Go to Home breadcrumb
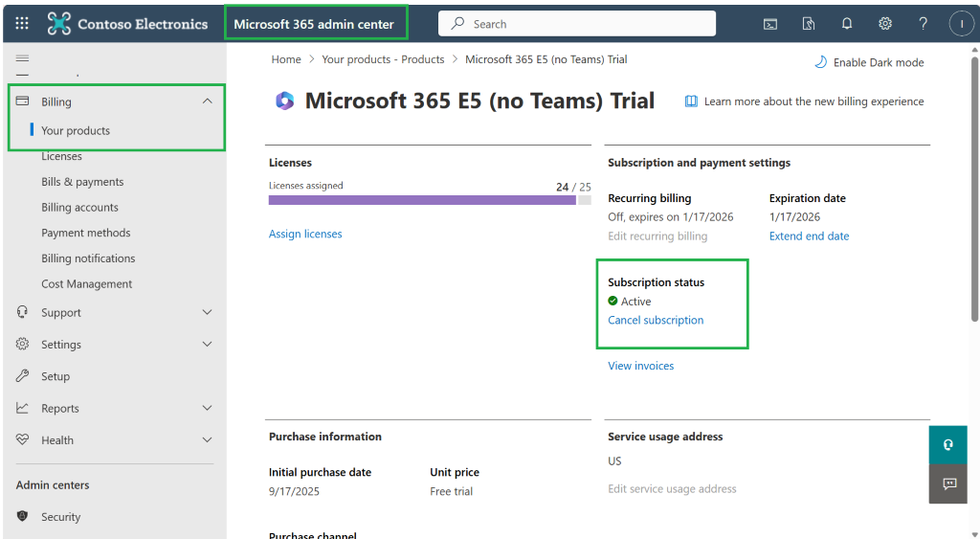This screenshot has height=539, width=980. [285, 59]
